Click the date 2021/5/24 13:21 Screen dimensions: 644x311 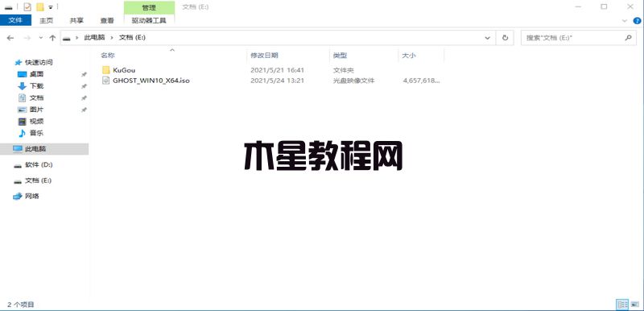coord(277,81)
